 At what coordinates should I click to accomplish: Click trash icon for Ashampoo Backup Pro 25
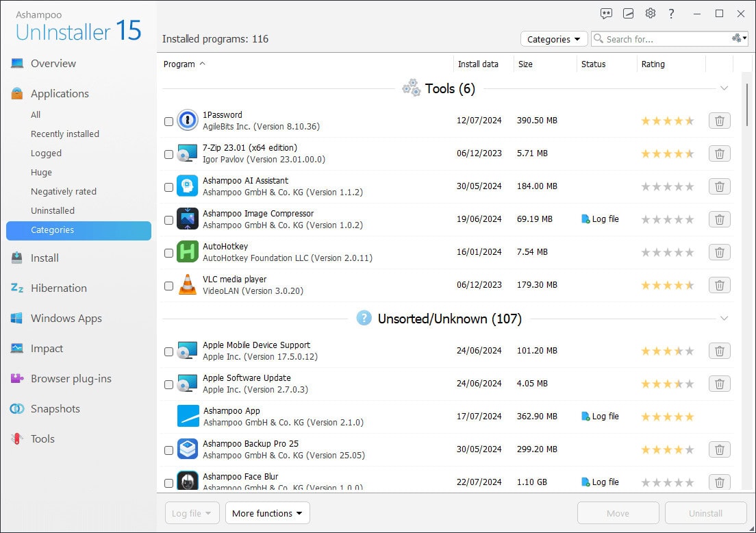[719, 449]
